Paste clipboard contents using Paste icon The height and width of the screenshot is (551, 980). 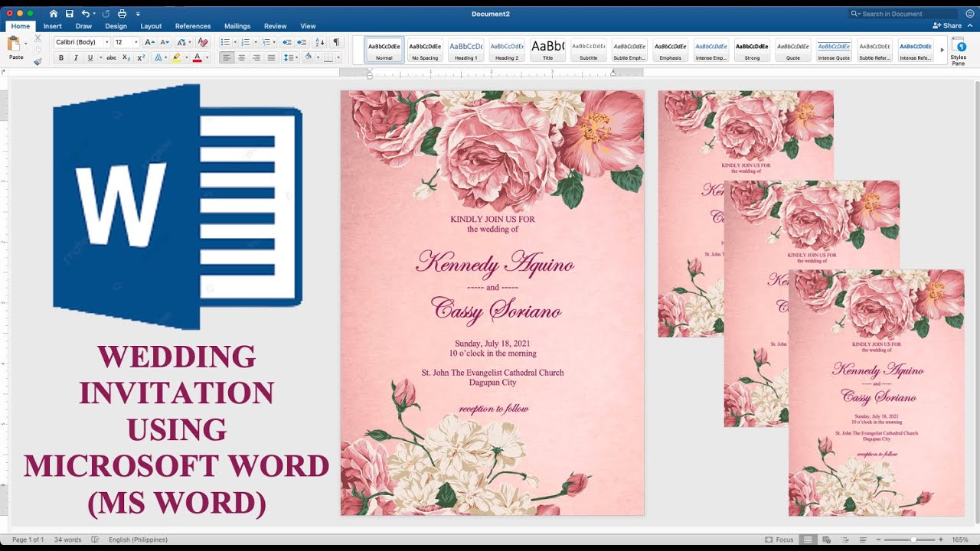pyautogui.click(x=15, y=44)
